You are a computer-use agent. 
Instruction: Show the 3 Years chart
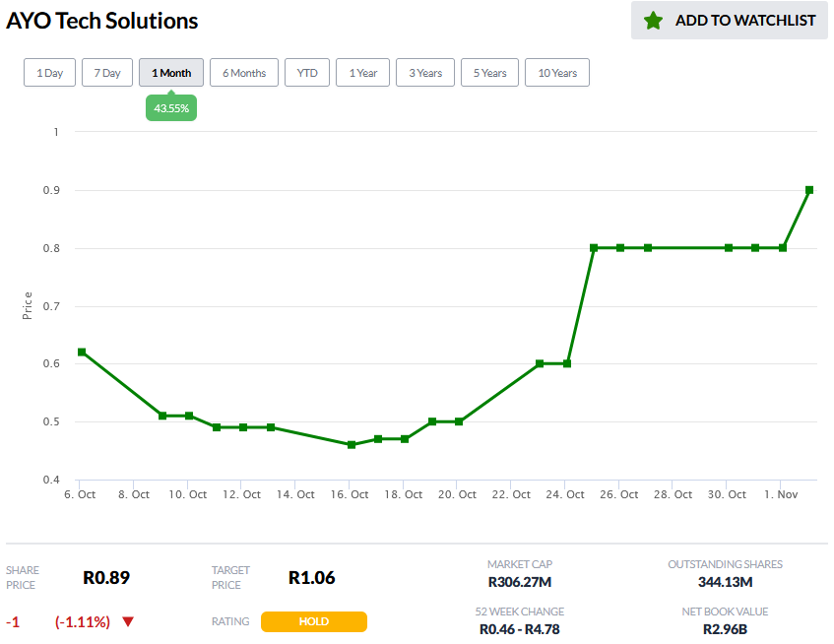tap(425, 72)
